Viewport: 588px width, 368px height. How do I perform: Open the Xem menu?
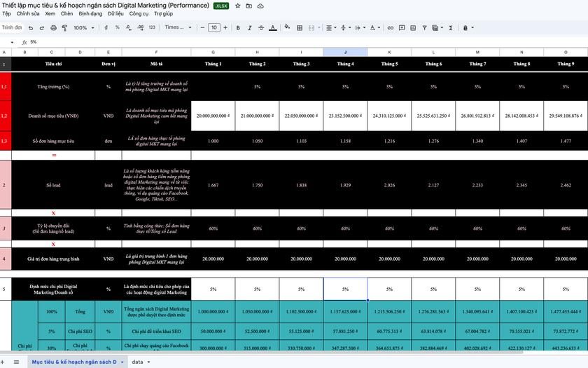coord(50,13)
